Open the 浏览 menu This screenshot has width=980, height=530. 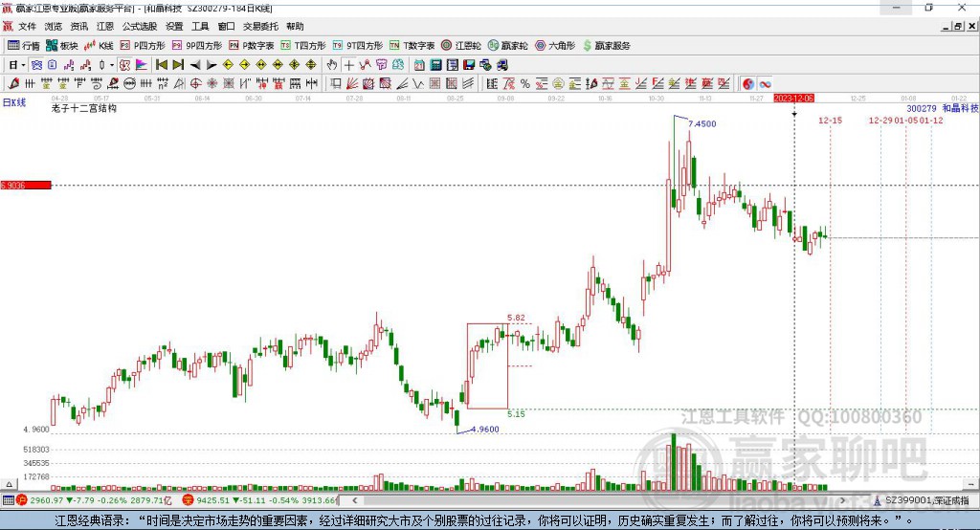54,26
